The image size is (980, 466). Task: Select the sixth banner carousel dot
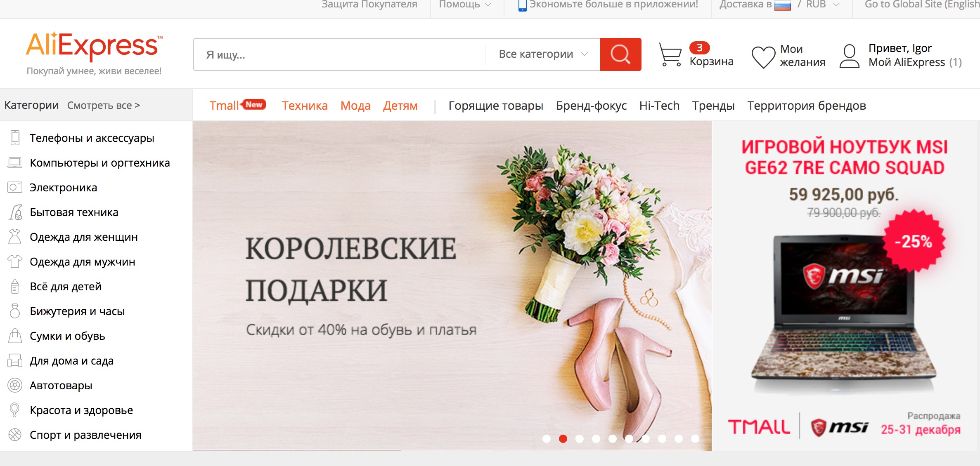(x=629, y=439)
